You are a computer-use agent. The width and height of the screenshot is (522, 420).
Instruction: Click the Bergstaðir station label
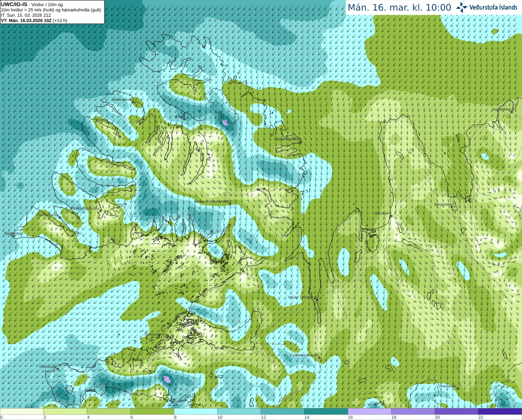pyautogui.click(x=443, y=204)
